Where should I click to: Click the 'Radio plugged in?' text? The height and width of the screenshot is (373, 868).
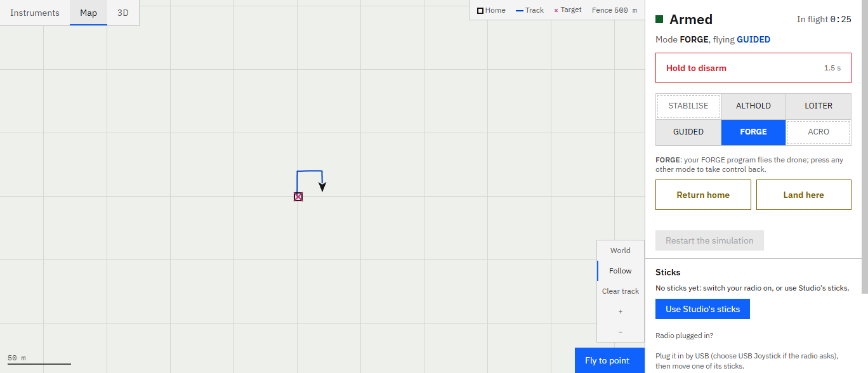684,336
